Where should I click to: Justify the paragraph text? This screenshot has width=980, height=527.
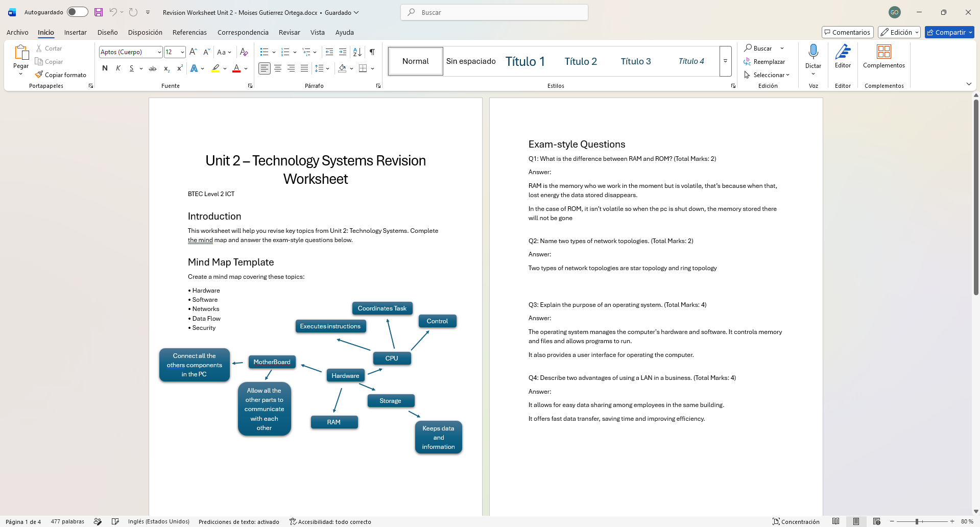pyautogui.click(x=304, y=68)
